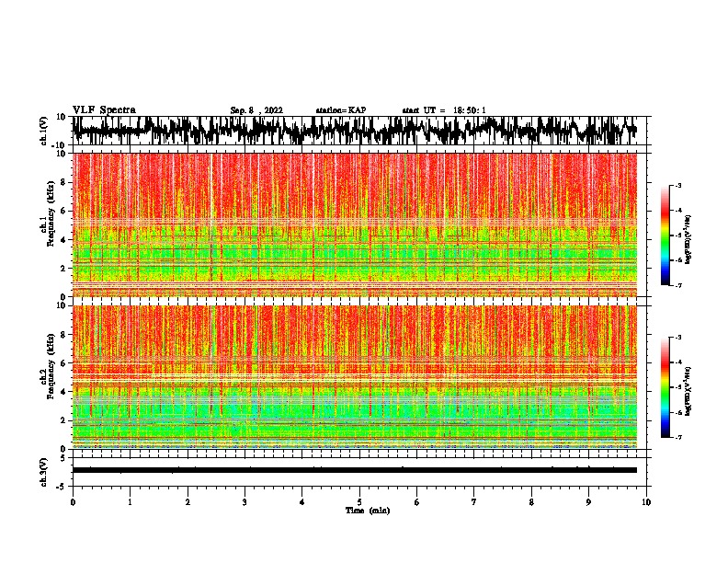
Task: Click the thick black ch.3 signal trace
Action: (x=355, y=470)
